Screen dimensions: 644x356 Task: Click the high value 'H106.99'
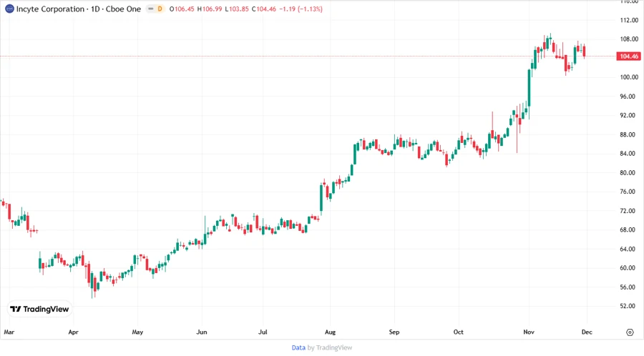(210, 9)
